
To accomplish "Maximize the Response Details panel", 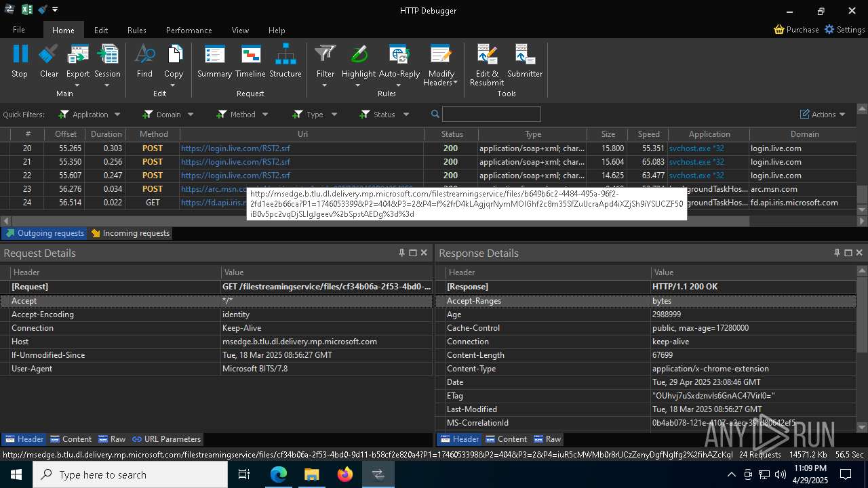I will point(848,253).
